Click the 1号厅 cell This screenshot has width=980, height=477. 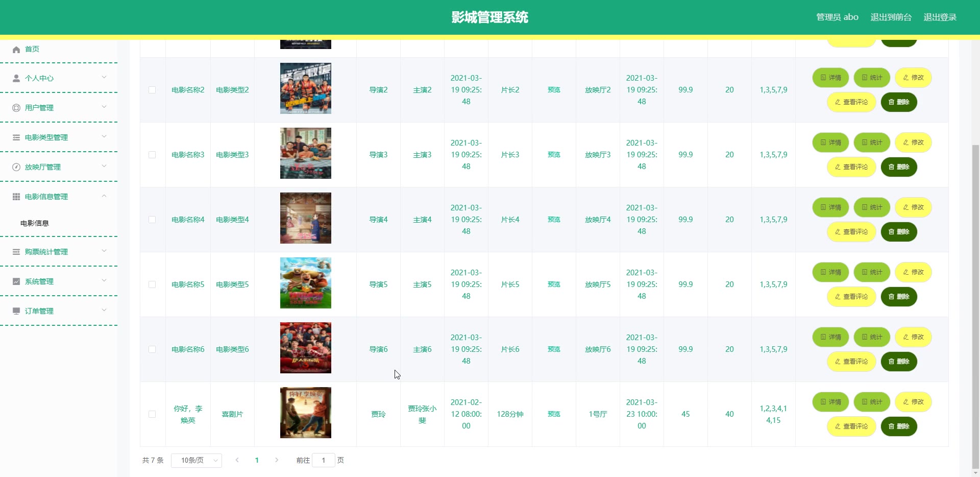[x=598, y=414]
